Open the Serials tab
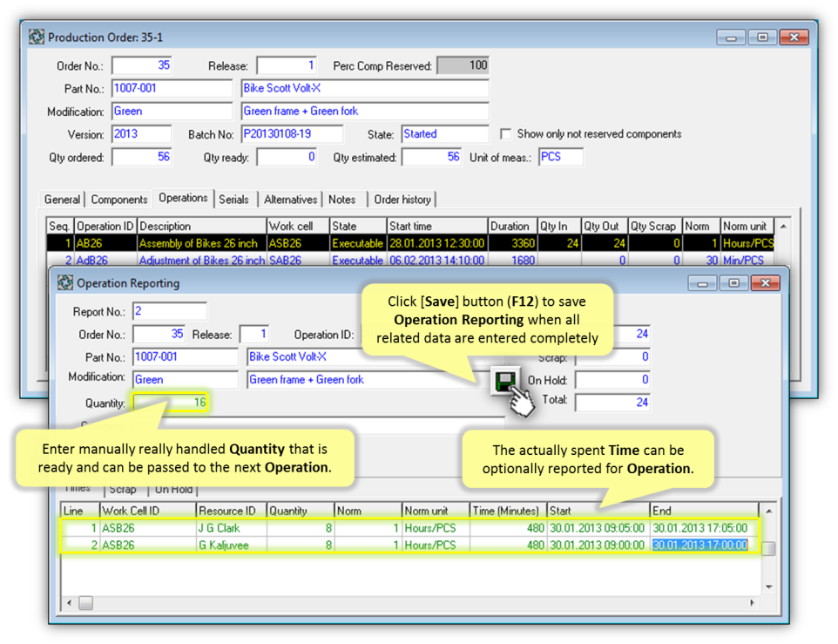This screenshot has height=644, width=838. coord(234,200)
